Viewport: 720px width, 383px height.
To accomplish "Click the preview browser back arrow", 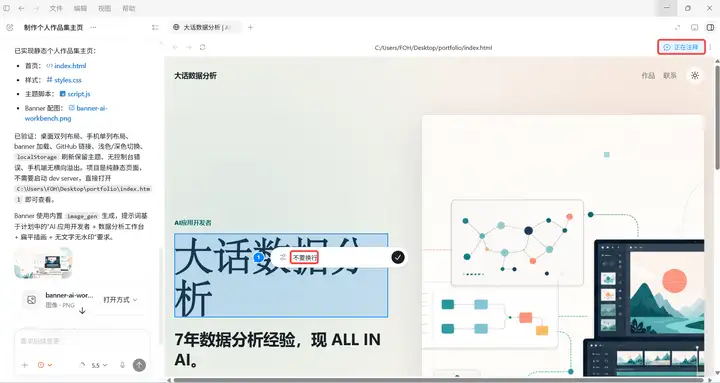I will (175, 47).
